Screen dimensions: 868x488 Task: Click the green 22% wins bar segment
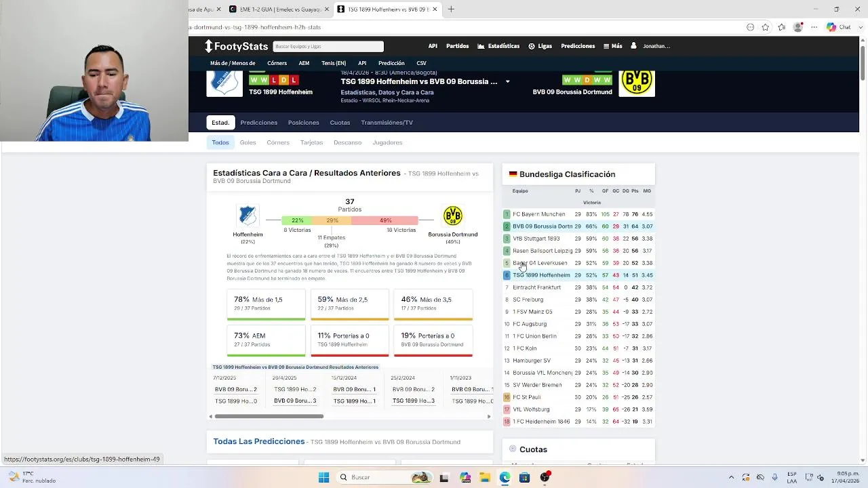pyautogui.click(x=297, y=220)
